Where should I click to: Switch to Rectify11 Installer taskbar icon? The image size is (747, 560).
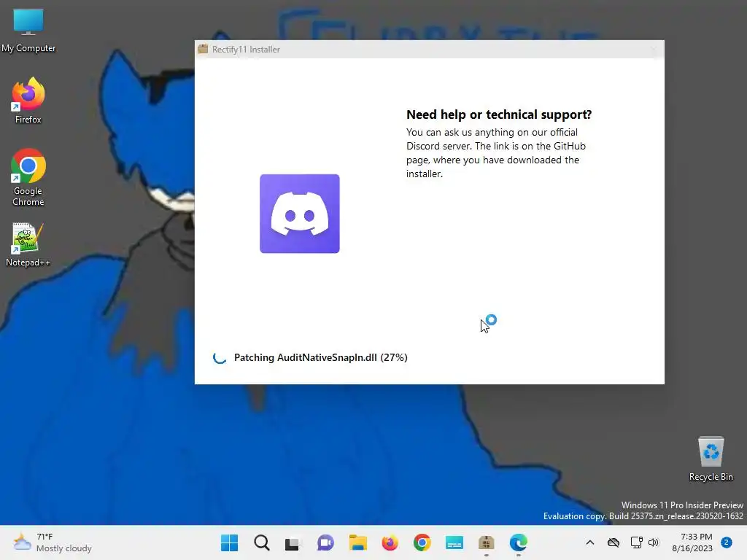[486, 542]
